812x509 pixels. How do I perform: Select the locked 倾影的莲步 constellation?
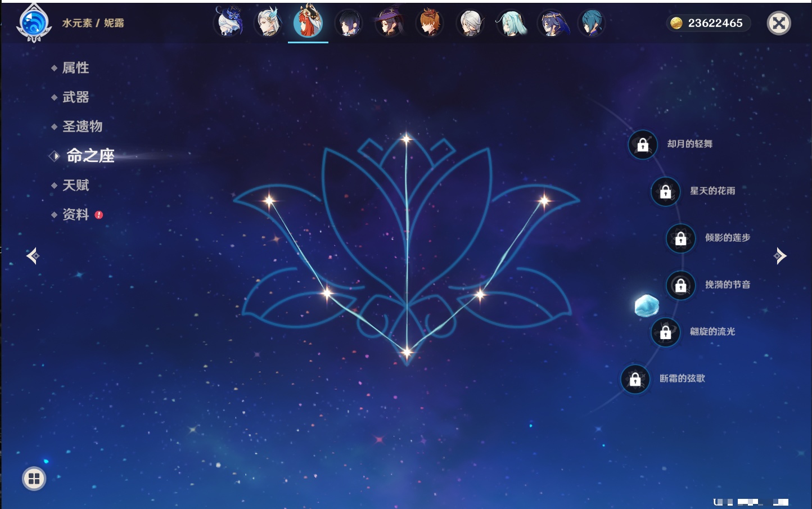pyautogui.click(x=680, y=238)
